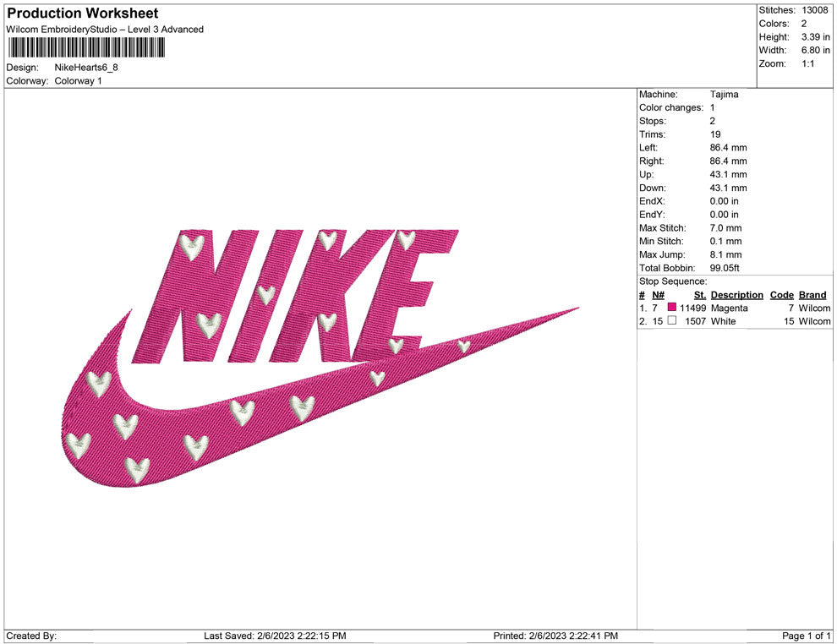This screenshot has width=837, height=644.
Task: Click the Color changes value '1'
Action: (x=713, y=108)
